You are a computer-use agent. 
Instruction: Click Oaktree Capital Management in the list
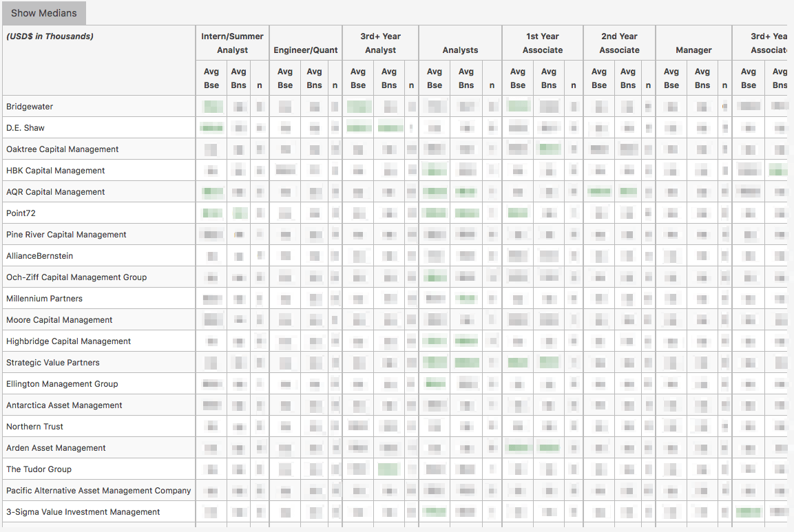[63, 149]
